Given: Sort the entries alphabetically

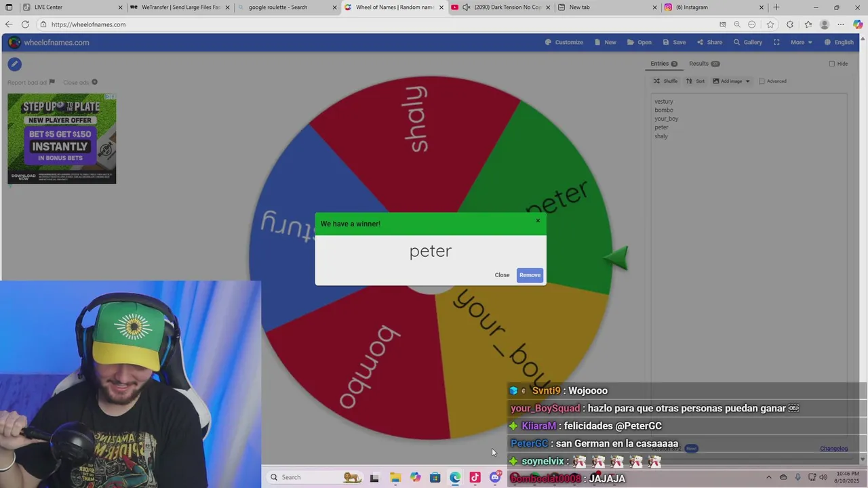Looking at the screenshot, I should (695, 81).
